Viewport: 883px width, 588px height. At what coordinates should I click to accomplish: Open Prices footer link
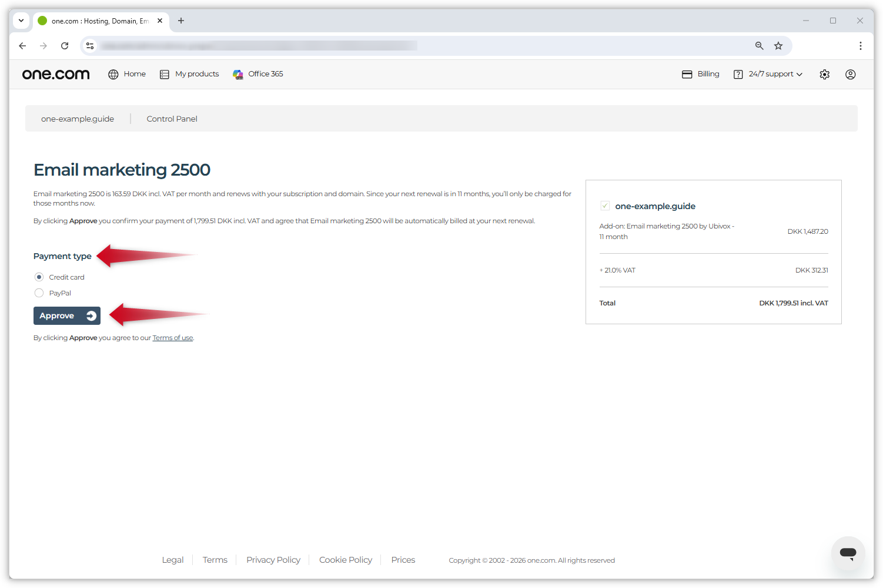(403, 560)
